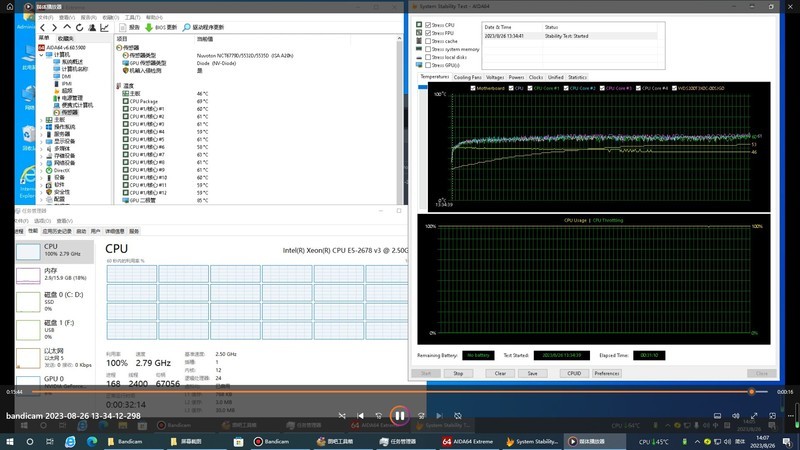
Task: Switch to the Cooling Fans tab
Action: tap(467, 77)
